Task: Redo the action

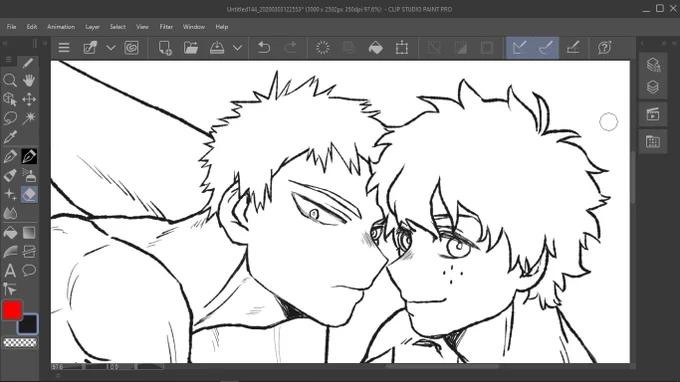Action: 290,48
